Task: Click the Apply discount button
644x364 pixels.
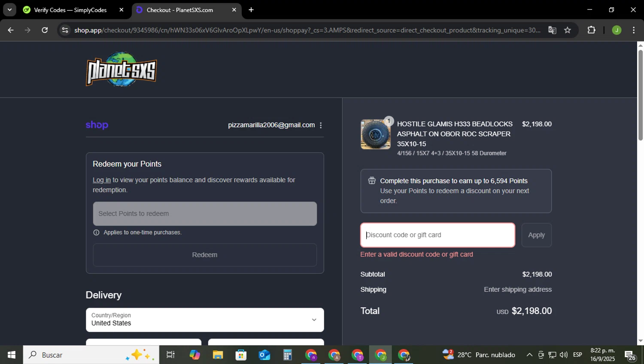Action: click(x=537, y=235)
